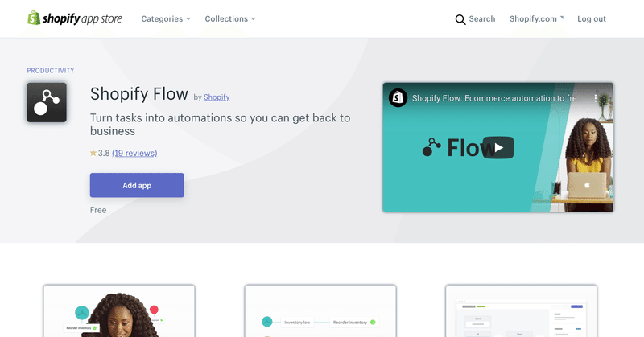Click the Shopify Flow app icon

coord(47,103)
